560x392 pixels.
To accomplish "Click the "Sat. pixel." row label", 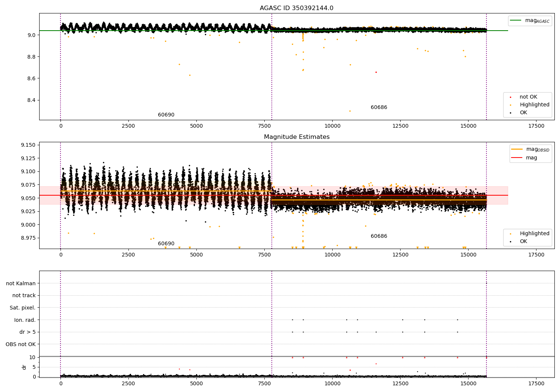I will tap(23, 308).
